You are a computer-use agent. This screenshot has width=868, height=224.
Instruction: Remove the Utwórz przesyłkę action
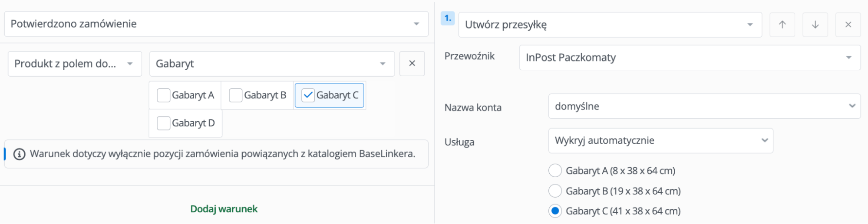[848, 25]
